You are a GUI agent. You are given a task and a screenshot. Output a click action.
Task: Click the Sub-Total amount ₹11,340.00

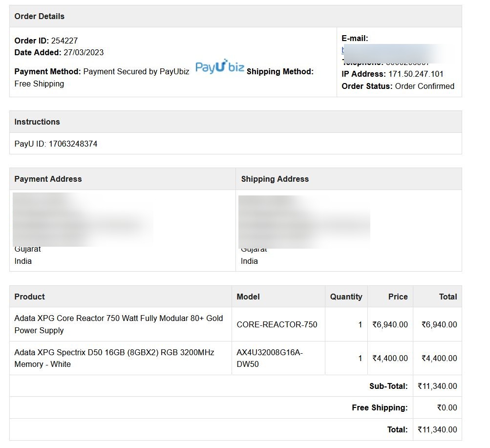click(x=438, y=386)
